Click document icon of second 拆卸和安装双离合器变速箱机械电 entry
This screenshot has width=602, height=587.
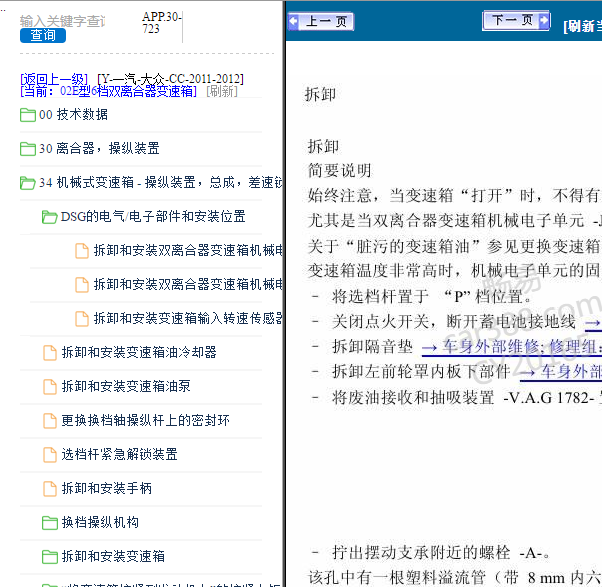click(x=81, y=285)
